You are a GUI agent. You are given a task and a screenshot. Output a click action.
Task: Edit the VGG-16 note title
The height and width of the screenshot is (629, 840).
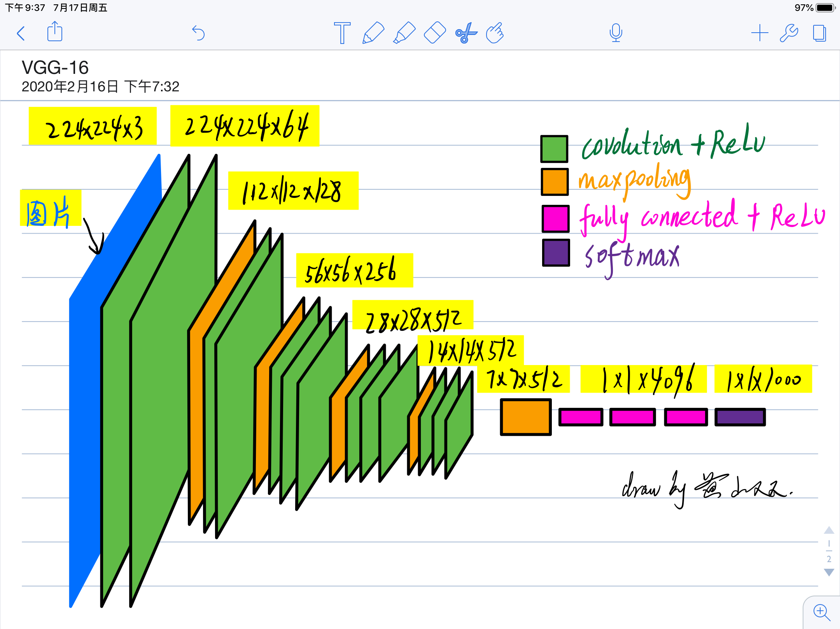[55, 68]
